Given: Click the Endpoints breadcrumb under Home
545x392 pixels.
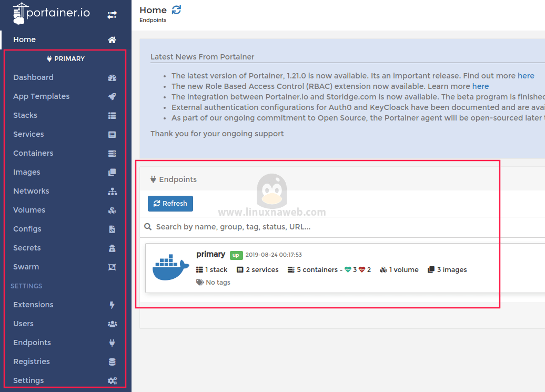Looking at the screenshot, I should [x=153, y=20].
